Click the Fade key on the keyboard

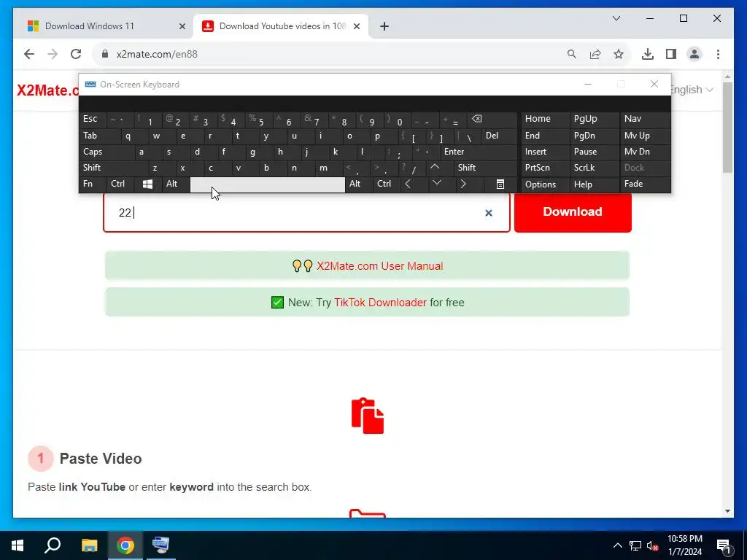[645, 184]
